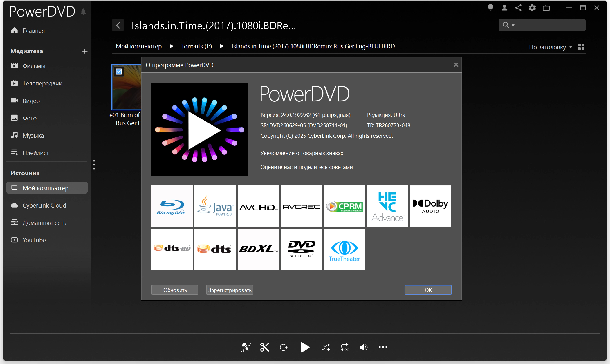Click the 'Редакция: Ultra' edition text
This screenshot has width=610, height=364.
pos(386,115)
